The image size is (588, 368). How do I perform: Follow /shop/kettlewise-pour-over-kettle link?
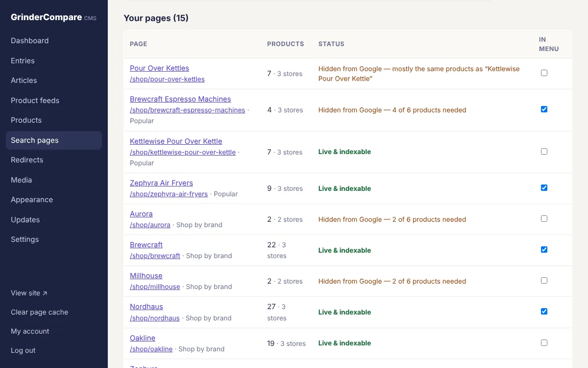click(183, 152)
